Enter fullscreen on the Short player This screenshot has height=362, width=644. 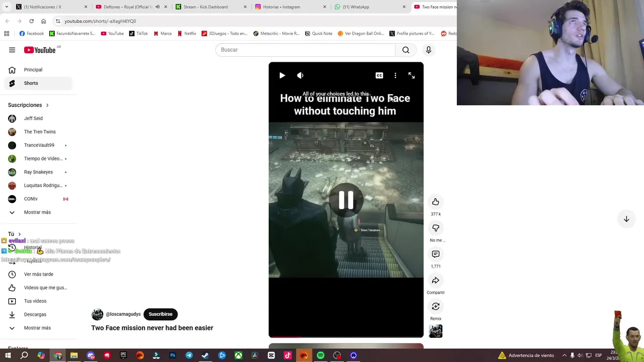click(x=412, y=75)
